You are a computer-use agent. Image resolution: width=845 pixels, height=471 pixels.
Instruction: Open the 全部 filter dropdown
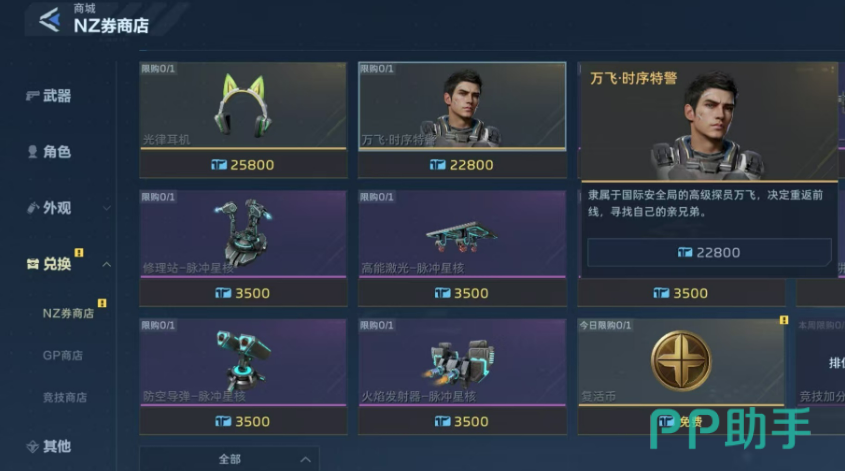[229, 459]
